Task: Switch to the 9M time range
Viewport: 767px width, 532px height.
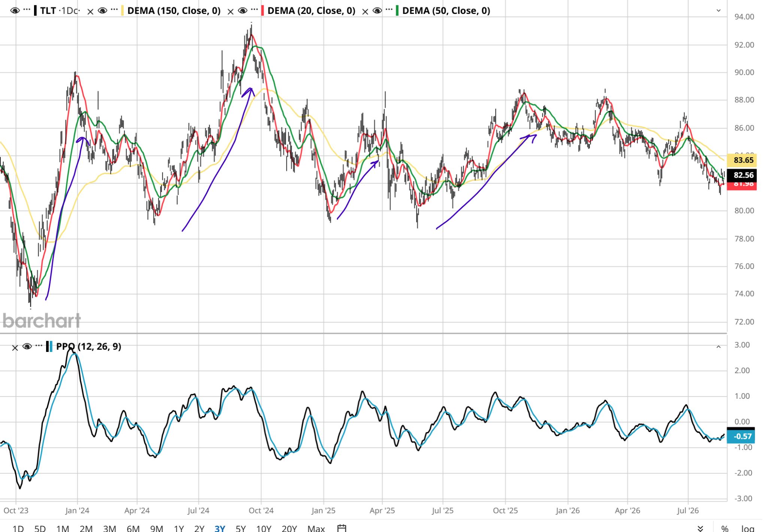Action: [157, 528]
